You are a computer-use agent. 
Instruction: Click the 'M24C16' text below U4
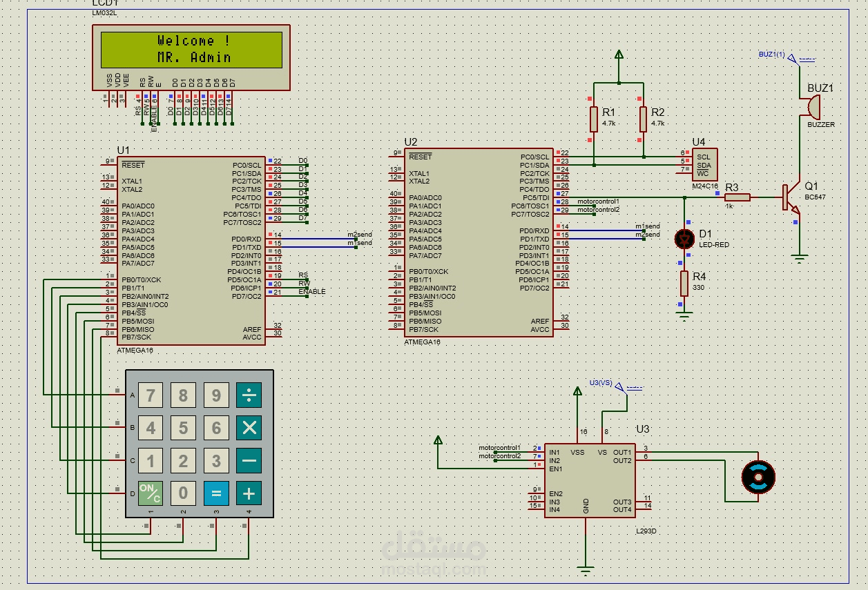coord(704,186)
